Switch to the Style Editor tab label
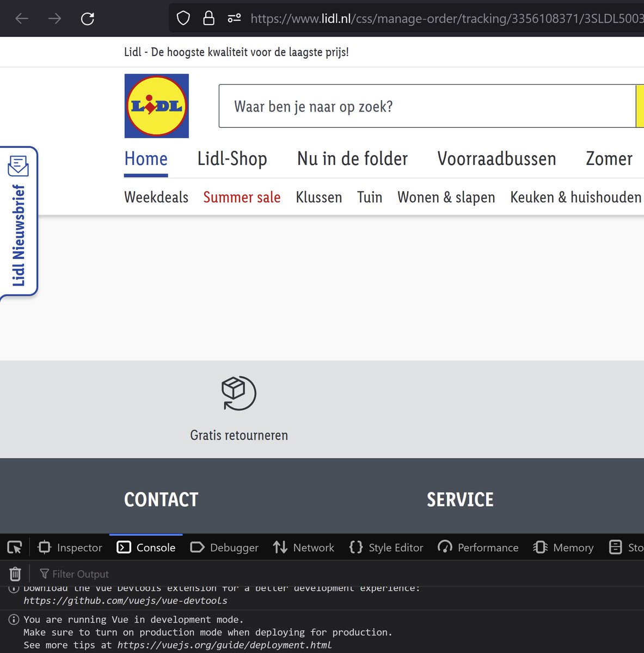 [396, 548]
